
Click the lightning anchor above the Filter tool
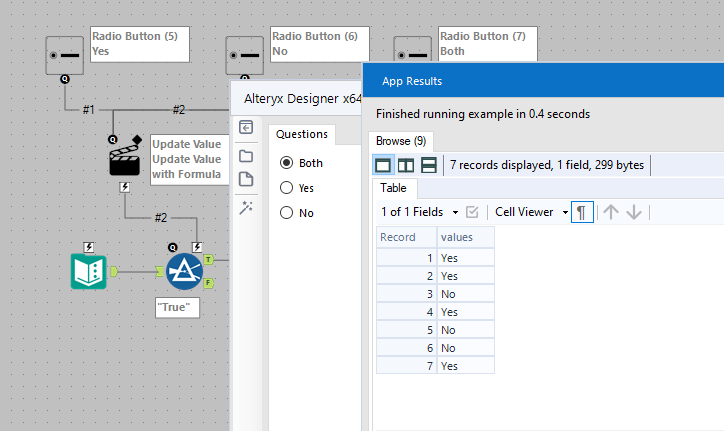[x=197, y=247]
